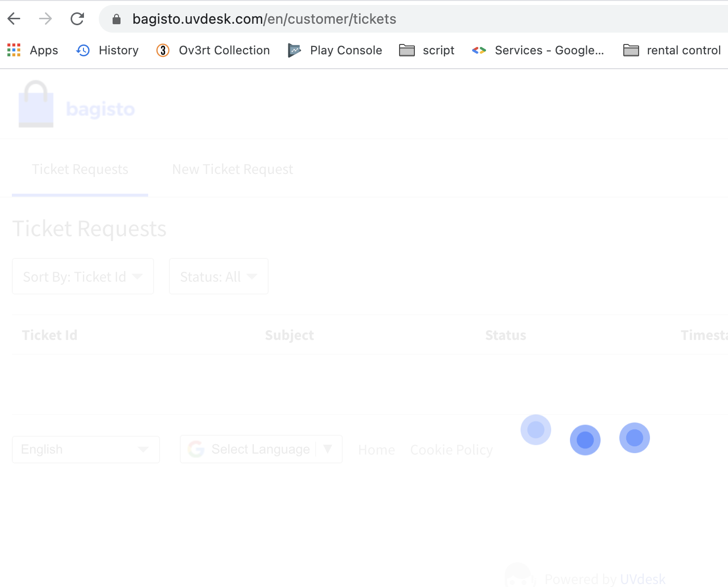
Task: Expand the Status: All dropdown
Action: (x=219, y=276)
